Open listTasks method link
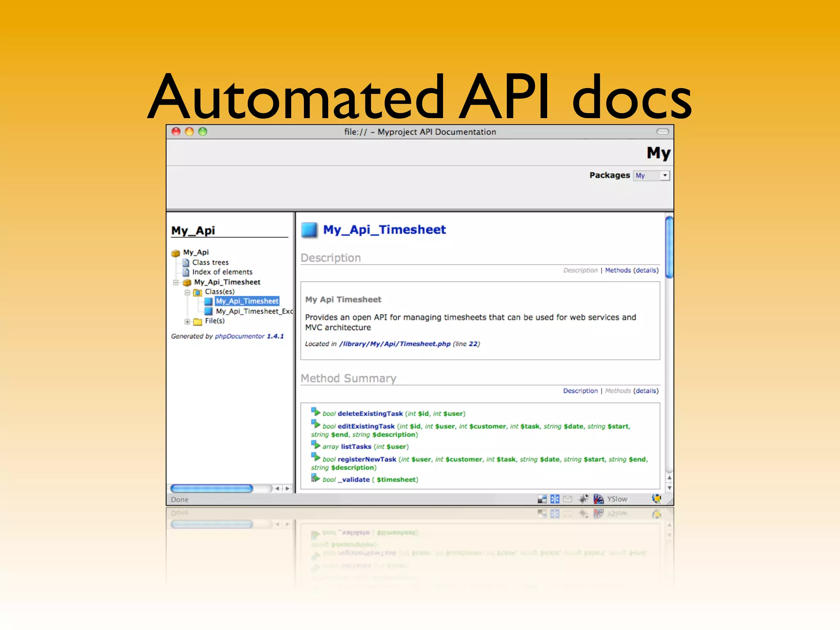The image size is (840, 630). (x=356, y=447)
